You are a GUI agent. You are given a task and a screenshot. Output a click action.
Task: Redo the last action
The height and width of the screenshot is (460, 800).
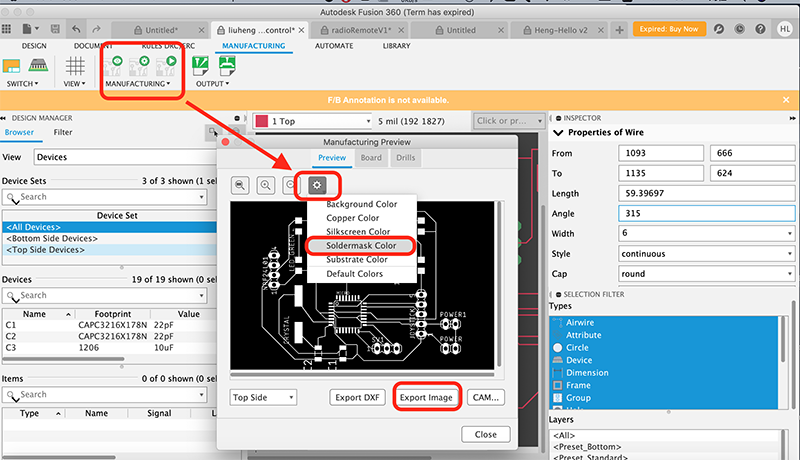pyautogui.click(x=96, y=29)
